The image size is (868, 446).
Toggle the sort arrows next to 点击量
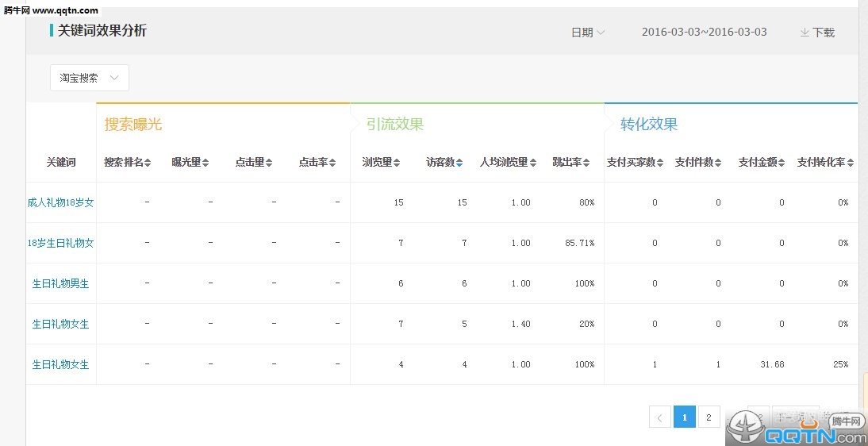pyautogui.click(x=269, y=163)
